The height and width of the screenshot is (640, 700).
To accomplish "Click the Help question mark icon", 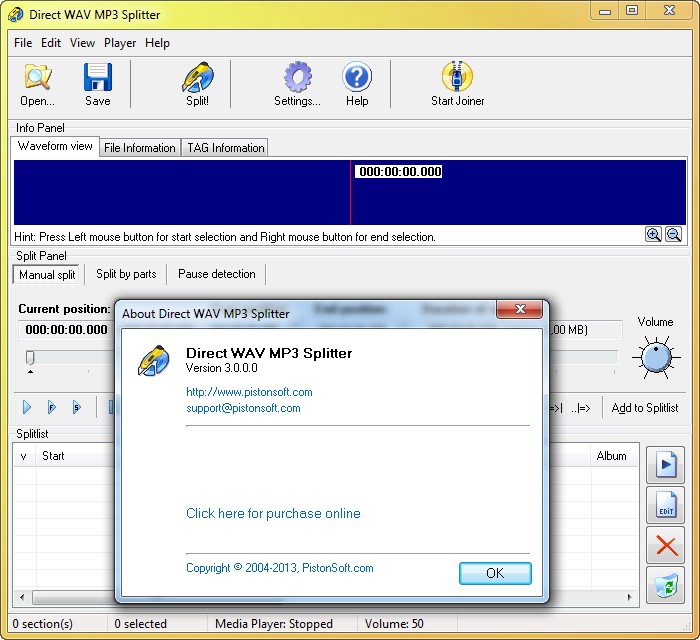I will [357, 84].
